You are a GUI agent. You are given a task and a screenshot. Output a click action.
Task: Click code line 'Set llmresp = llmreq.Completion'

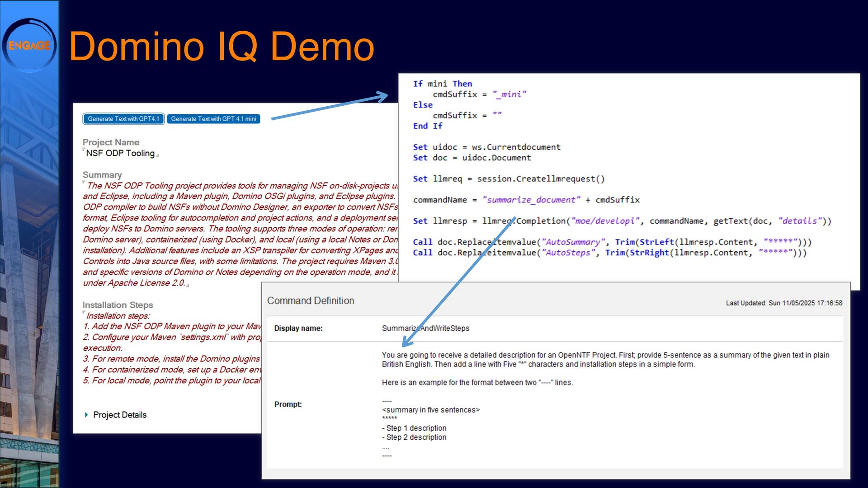point(622,221)
